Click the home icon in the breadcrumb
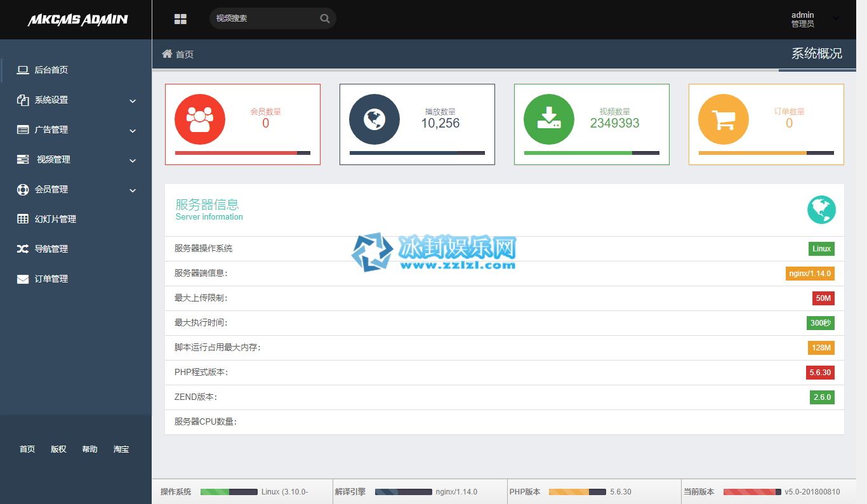This screenshot has height=504, width=867. [166, 54]
